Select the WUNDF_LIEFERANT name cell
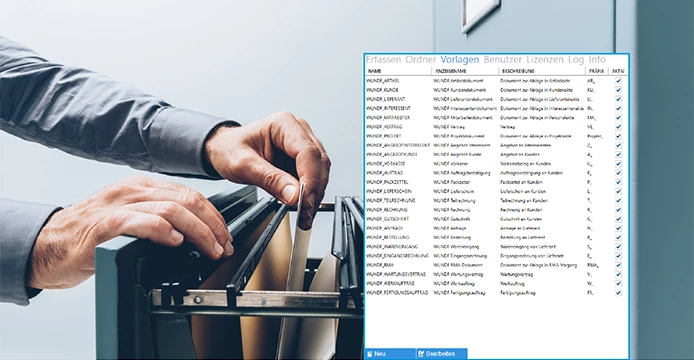 pyautogui.click(x=386, y=99)
